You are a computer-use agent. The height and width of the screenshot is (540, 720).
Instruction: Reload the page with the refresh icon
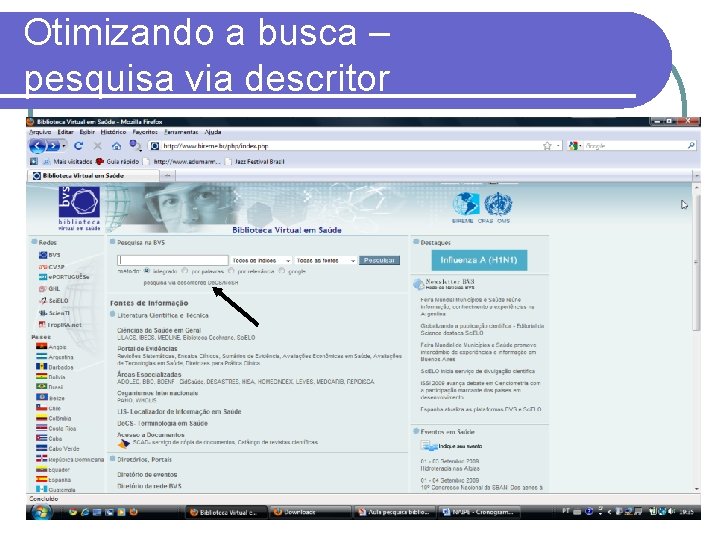79,146
